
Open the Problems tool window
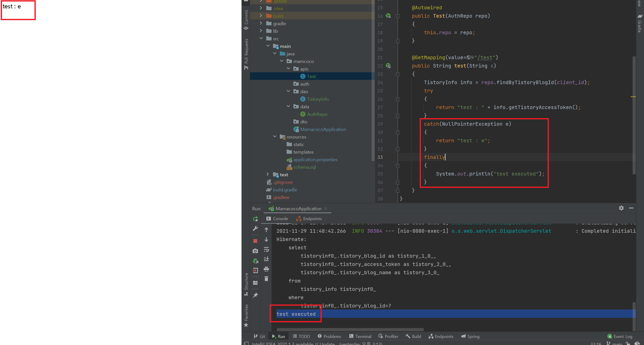click(329, 336)
